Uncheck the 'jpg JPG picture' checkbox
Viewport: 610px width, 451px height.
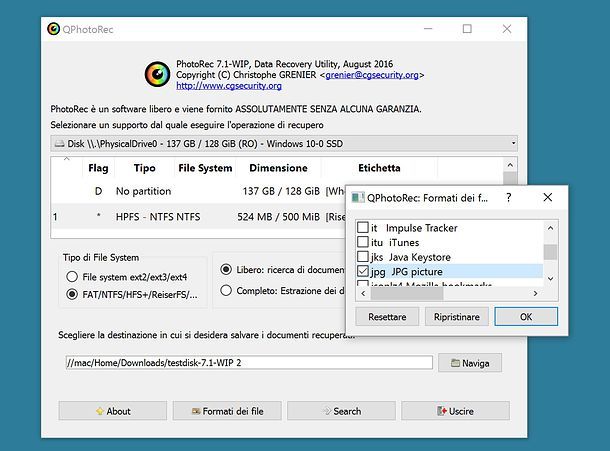363,271
